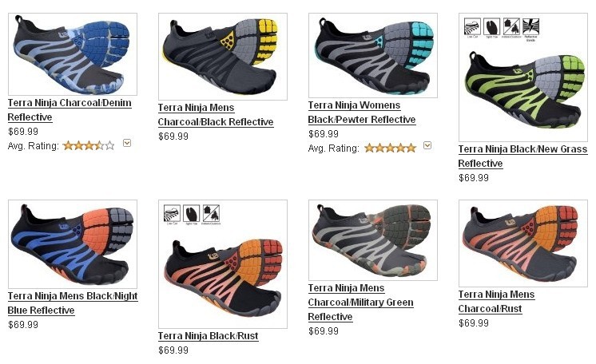596x364 pixels.
Task: Open Terra Ninja Black/New Grass Reflective link
Action: pyautogui.click(x=522, y=156)
